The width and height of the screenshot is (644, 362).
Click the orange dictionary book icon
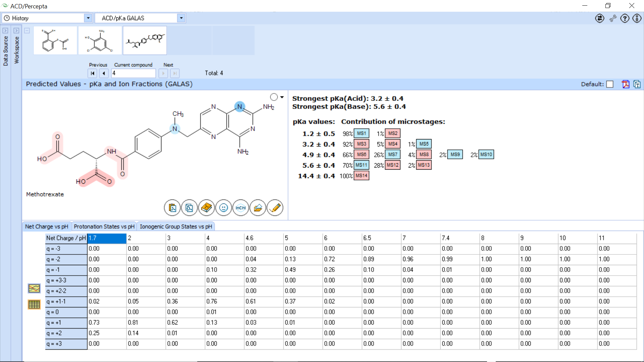pos(206,208)
